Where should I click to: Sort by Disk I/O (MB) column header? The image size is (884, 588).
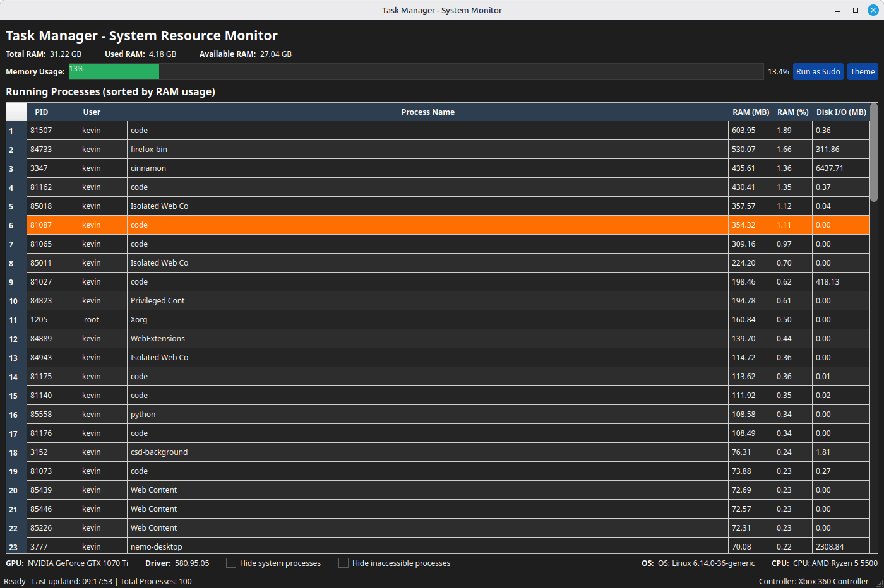tap(841, 112)
